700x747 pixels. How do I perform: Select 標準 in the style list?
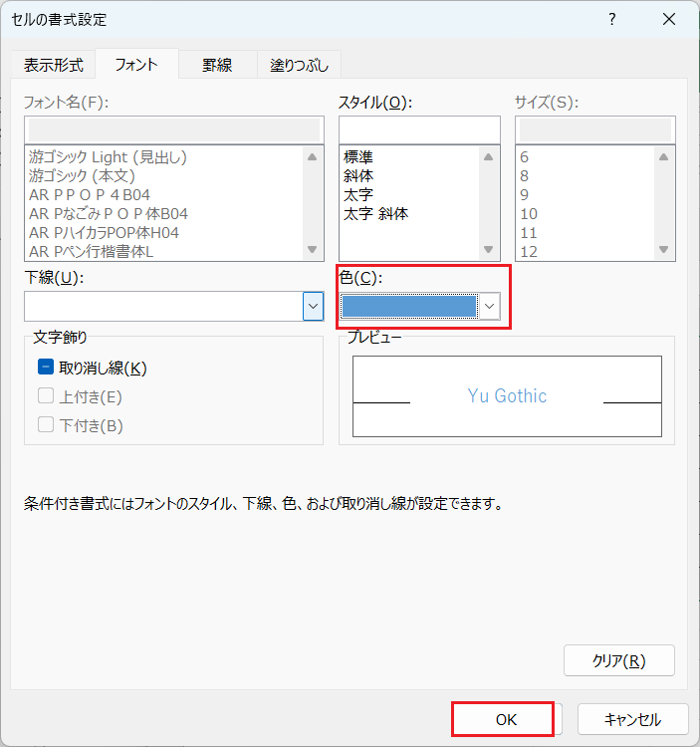click(358, 156)
